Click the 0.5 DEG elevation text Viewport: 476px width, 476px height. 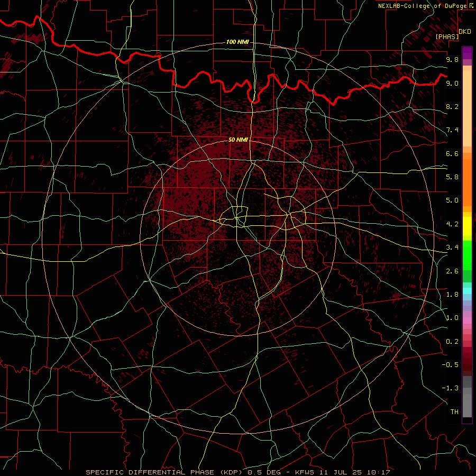coord(263,472)
